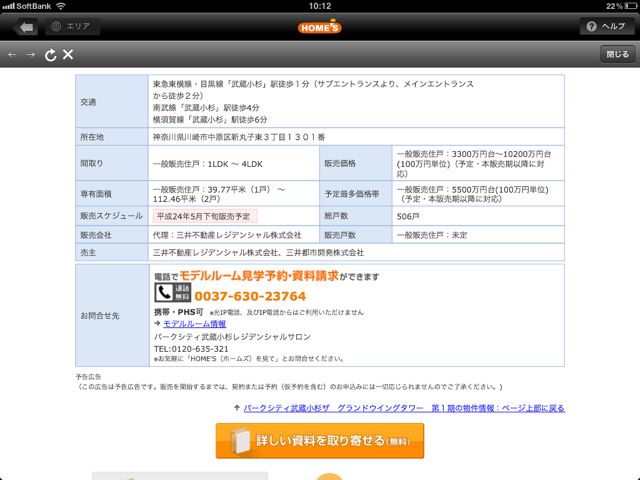The height and width of the screenshot is (480, 640).
Task: Reload the current web page
Action: [50, 55]
